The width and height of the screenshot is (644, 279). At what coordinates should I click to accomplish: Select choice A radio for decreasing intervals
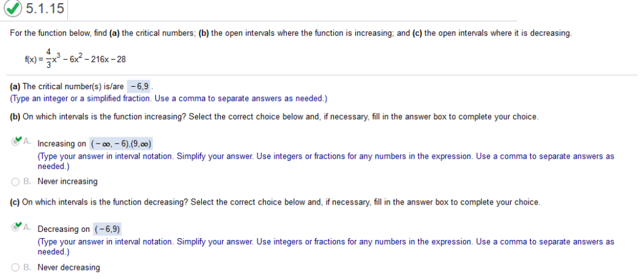point(16,227)
